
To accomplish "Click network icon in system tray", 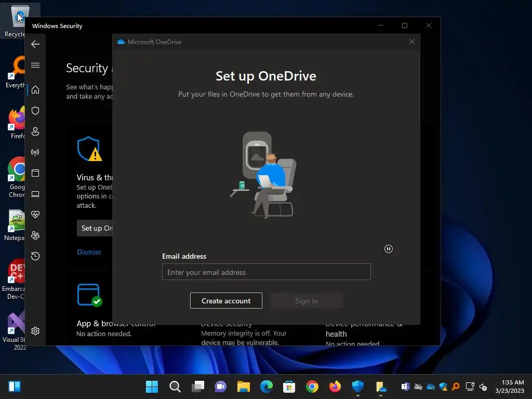I will point(470,387).
